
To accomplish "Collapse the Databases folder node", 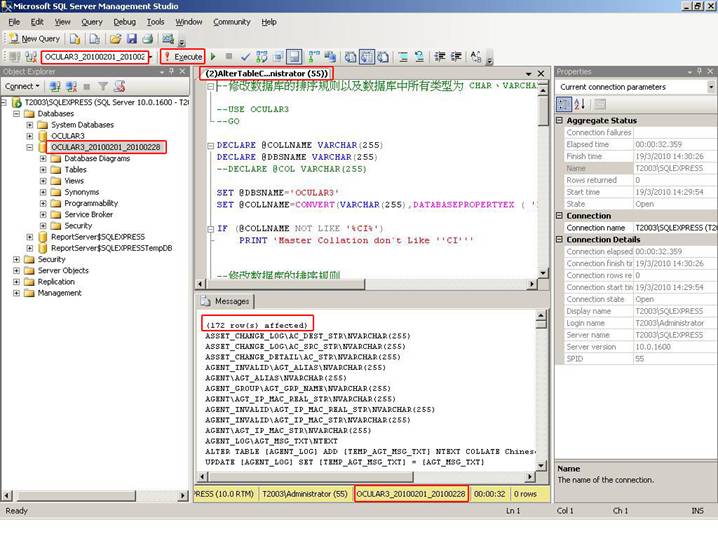I will (x=16, y=114).
